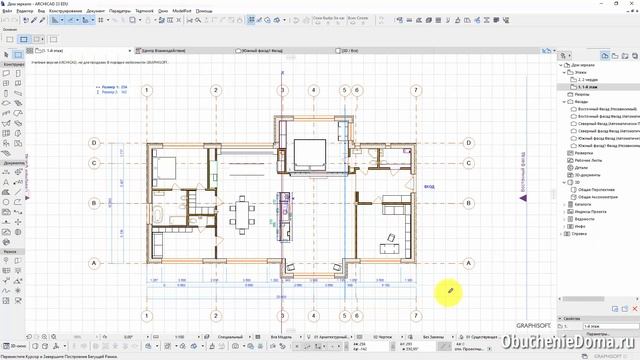The image size is (640, 360).
Task: Select the highlighted rectangle geometry method
Action: click(24, 40)
